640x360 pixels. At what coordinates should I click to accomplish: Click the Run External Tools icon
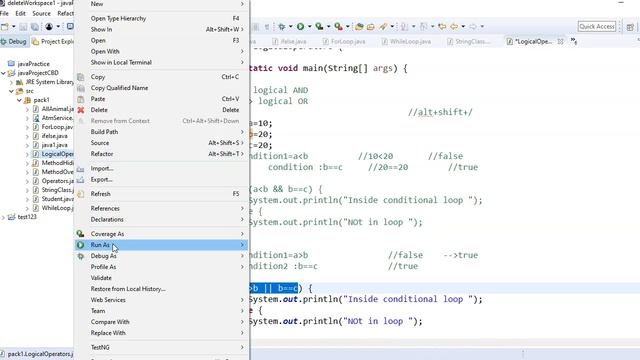click(x=338, y=27)
